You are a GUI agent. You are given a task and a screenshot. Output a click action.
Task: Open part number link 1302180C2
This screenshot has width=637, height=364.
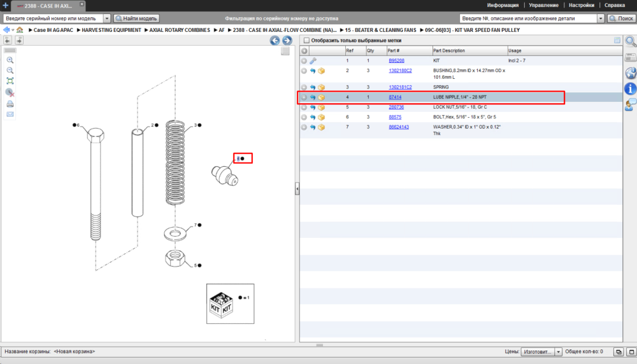[x=400, y=71]
